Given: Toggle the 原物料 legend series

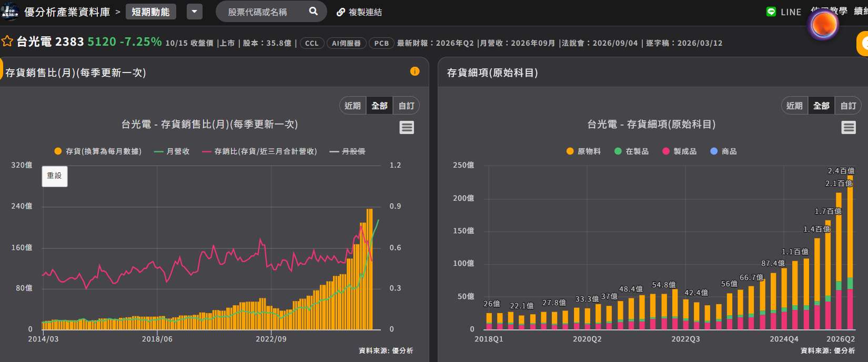Looking at the screenshot, I should pyautogui.click(x=583, y=151).
